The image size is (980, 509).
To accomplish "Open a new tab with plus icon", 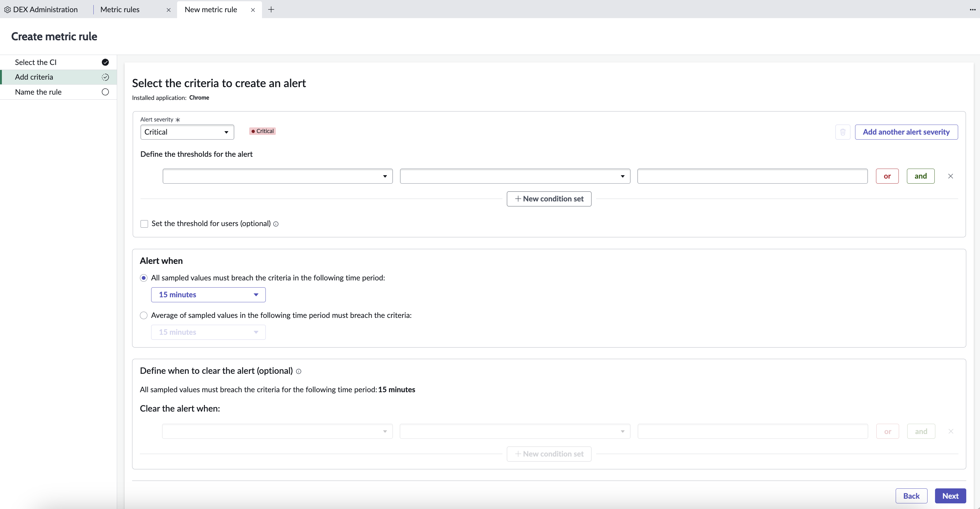I will (x=271, y=9).
